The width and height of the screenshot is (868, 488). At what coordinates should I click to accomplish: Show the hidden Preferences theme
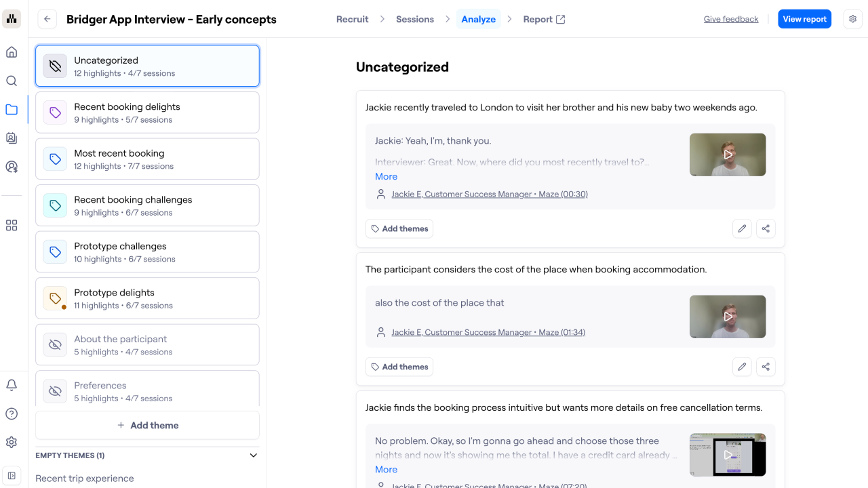tap(56, 391)
